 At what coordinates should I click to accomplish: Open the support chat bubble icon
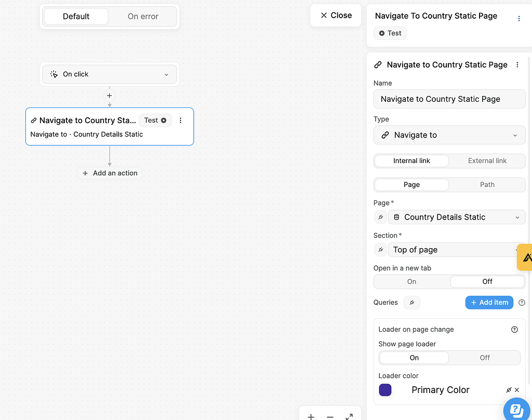click(516, 410)
